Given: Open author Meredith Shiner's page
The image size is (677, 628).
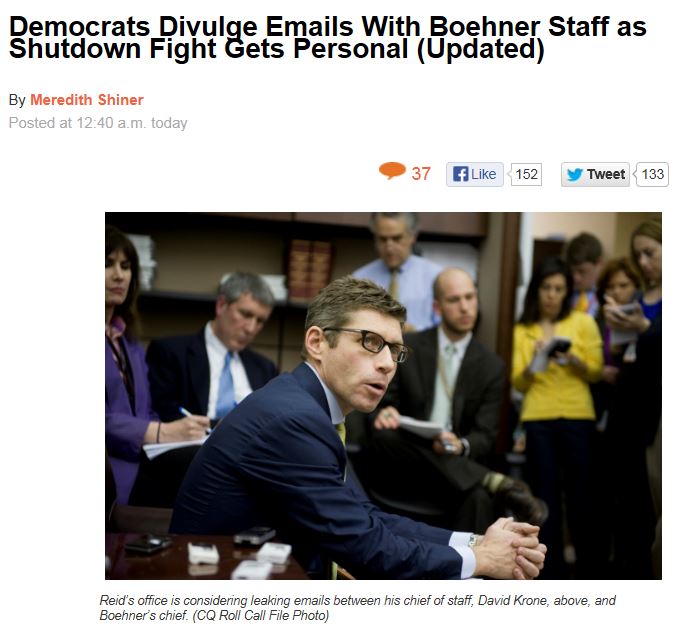Looking at the screenshot, I should 87,100.
